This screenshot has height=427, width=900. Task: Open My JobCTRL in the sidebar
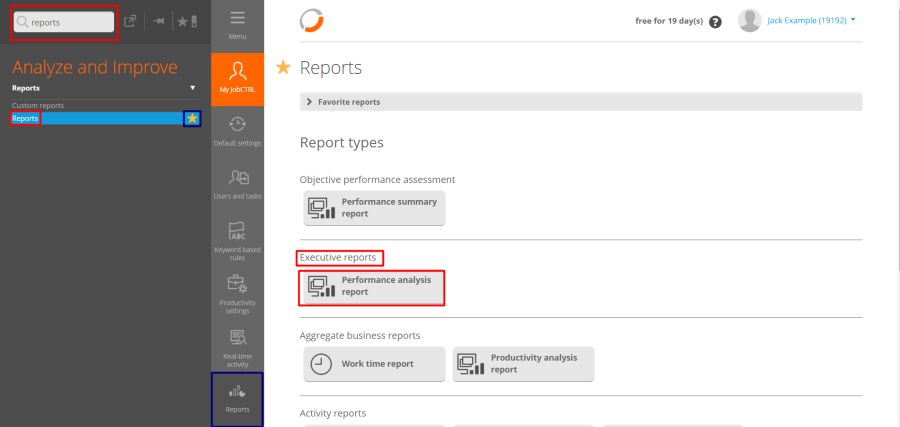[237, 78]
